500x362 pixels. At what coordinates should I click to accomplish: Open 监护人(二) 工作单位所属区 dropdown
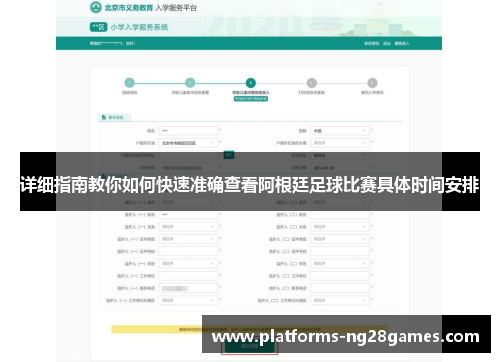click(x=340, y=300)
